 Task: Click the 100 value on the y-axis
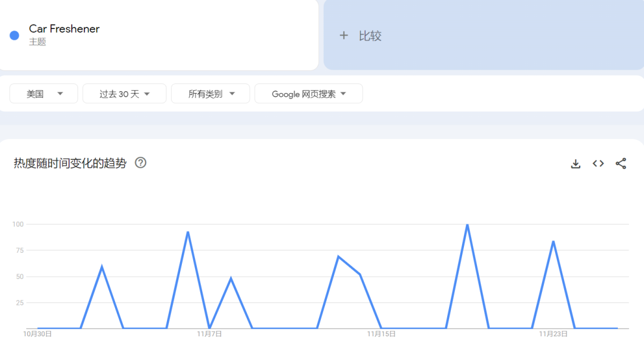(x=18, y=224)
